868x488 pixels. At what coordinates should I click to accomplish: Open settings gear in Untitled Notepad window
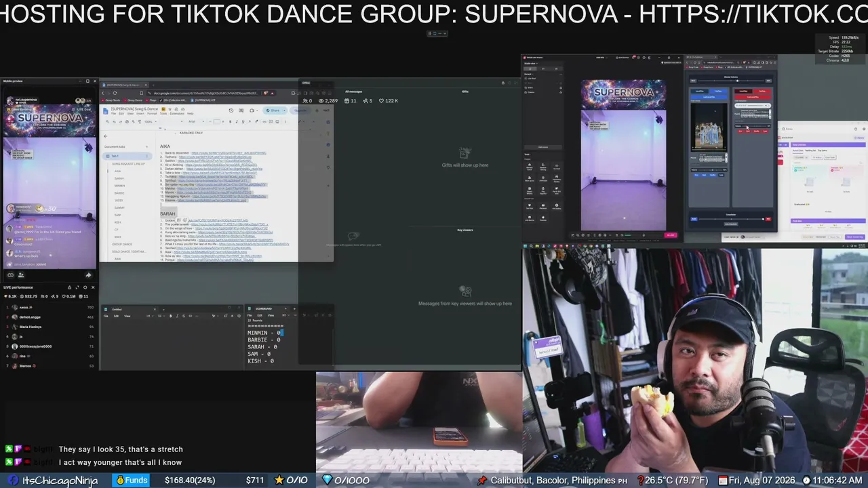[239, 316]
